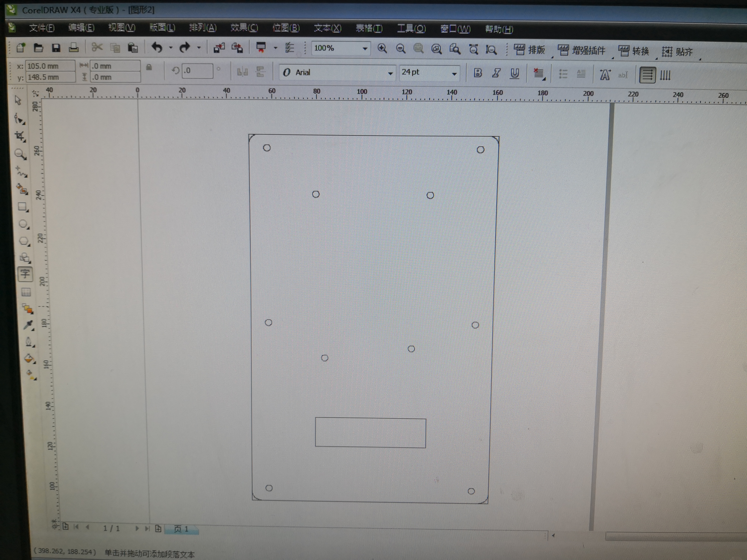Open a file with folder icon
This screenshot has height=560, width=747.
coord(38,48)
